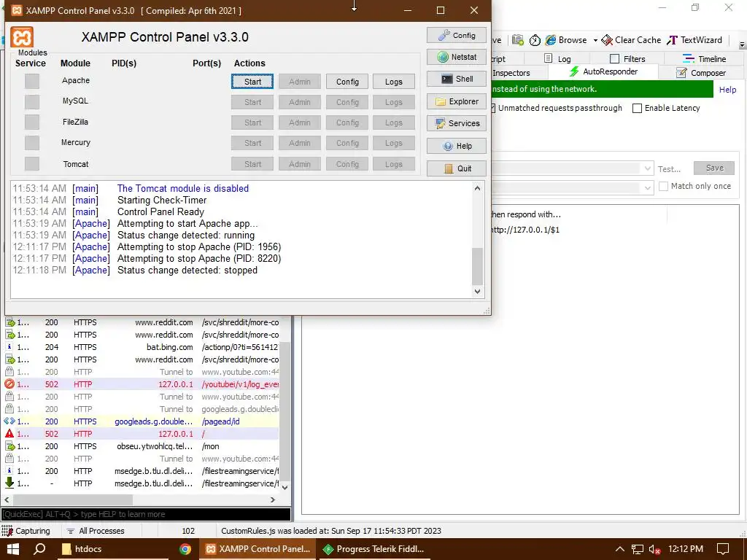Select the 502 session with the red warning triangle
The image size is (747, 560).
tap(141, 434)
